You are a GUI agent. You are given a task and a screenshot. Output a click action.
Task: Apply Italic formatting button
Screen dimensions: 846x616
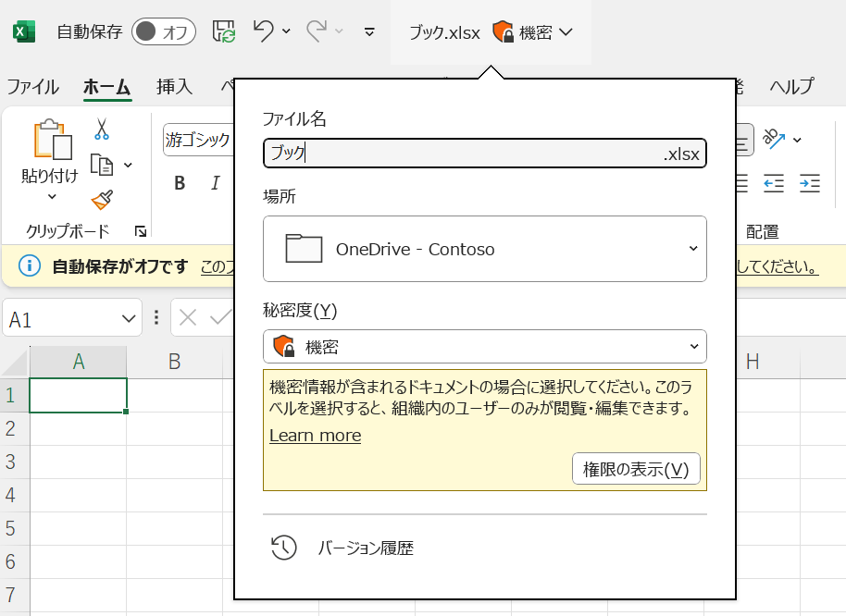tap(215, 183)
